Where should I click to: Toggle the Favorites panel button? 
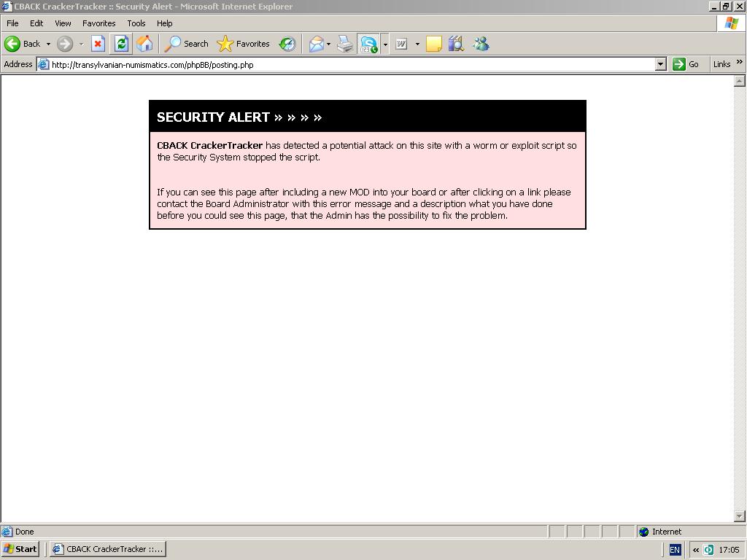point(244,44)
